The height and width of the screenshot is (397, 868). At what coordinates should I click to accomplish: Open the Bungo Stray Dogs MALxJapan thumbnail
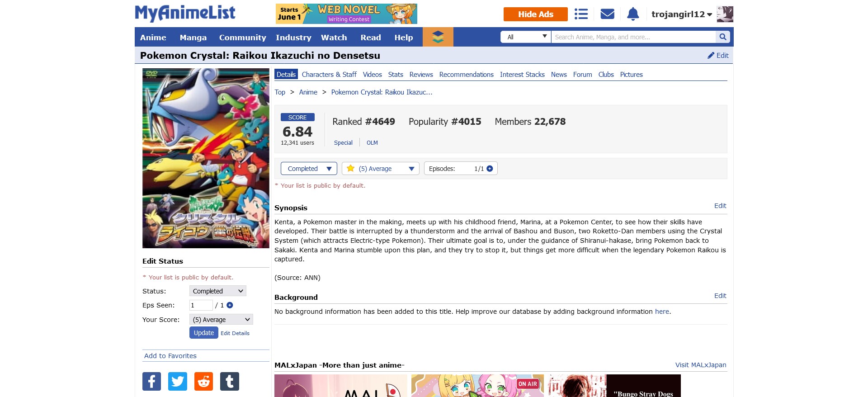(615, 386)
